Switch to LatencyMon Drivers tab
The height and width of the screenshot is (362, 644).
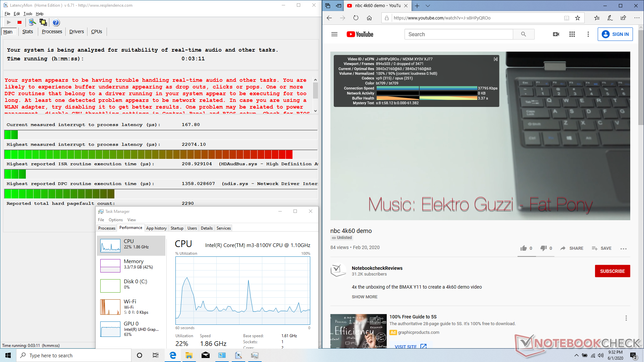[x=76, y=32]
